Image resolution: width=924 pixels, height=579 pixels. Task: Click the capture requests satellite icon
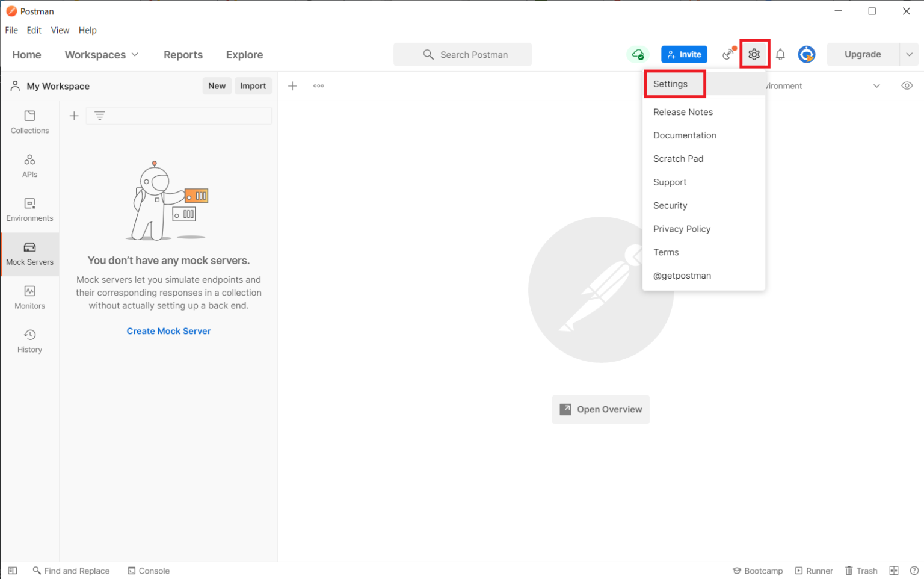click(x=729, y=54)
